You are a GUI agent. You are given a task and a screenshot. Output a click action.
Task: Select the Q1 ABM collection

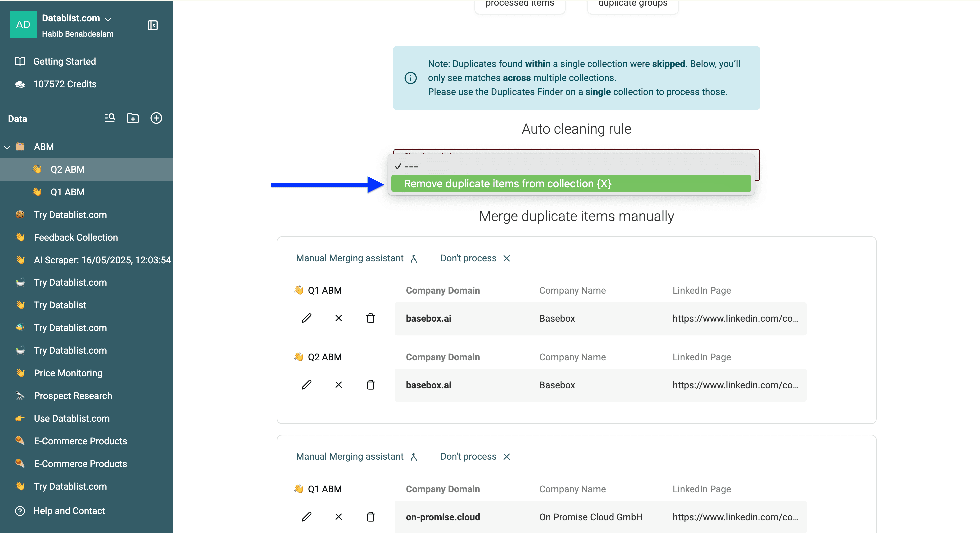tap(68, 192)
